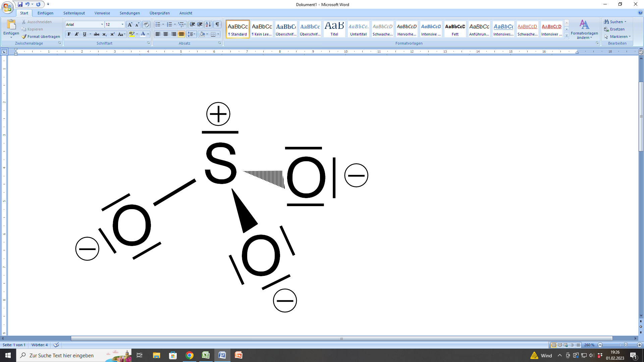Open the Arial font name dropdown
The width and height of the screenshot is (644, 362).
102,24
